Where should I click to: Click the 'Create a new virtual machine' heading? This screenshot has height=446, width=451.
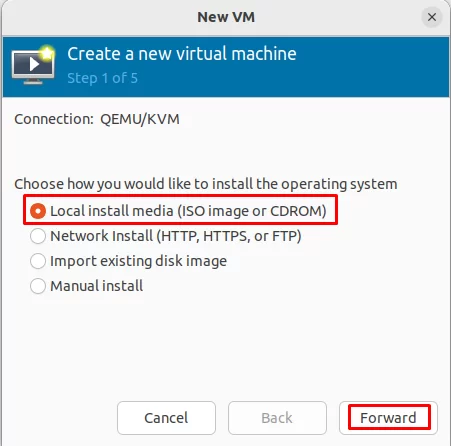pyautogui.click(x=182, y=54)
